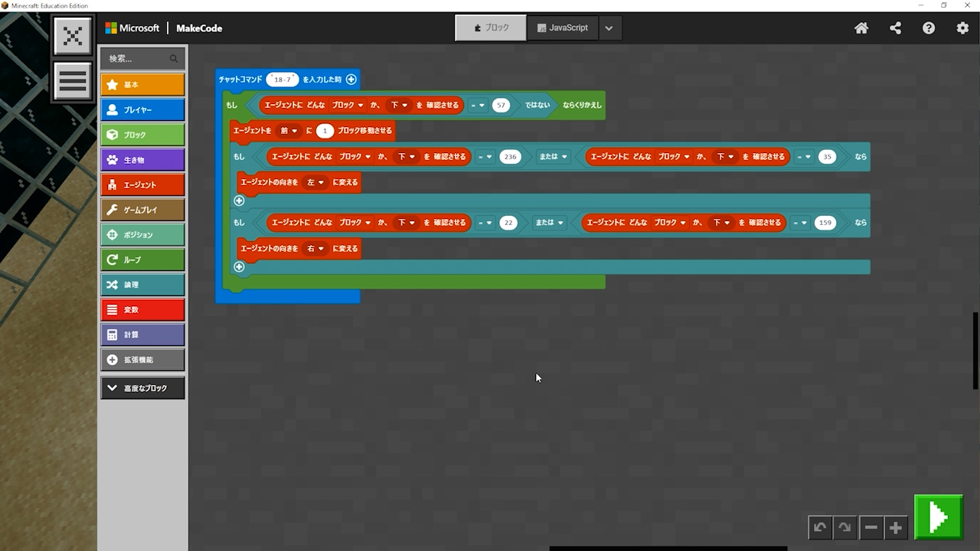
Task: Click the Share project icon
Action: (x=895, y=28)
